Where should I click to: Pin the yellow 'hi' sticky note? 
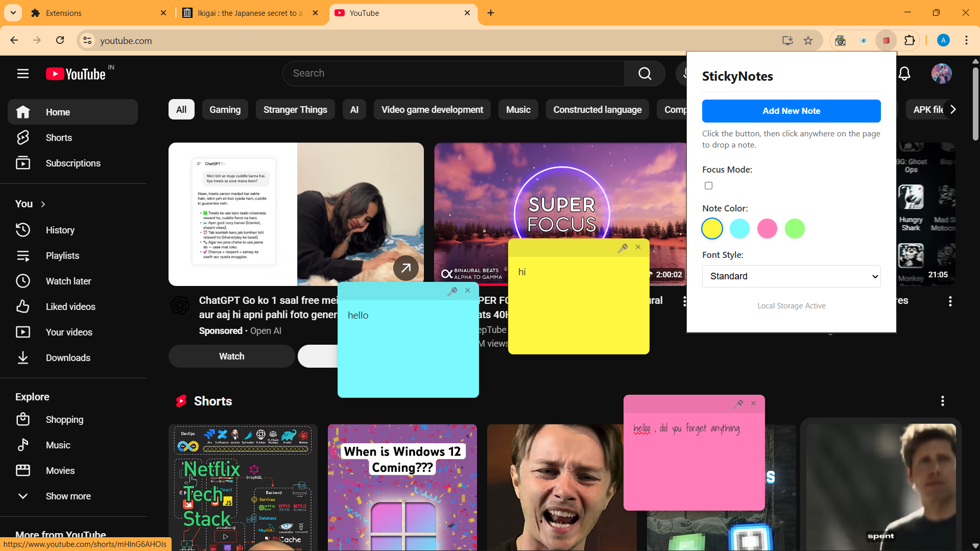point(623,248)
